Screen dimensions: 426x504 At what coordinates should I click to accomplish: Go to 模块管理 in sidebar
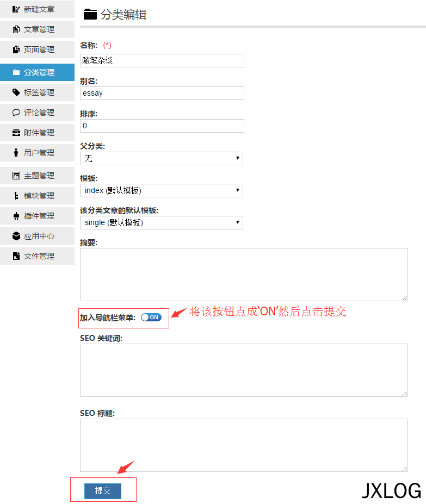[x=38, y=196]
